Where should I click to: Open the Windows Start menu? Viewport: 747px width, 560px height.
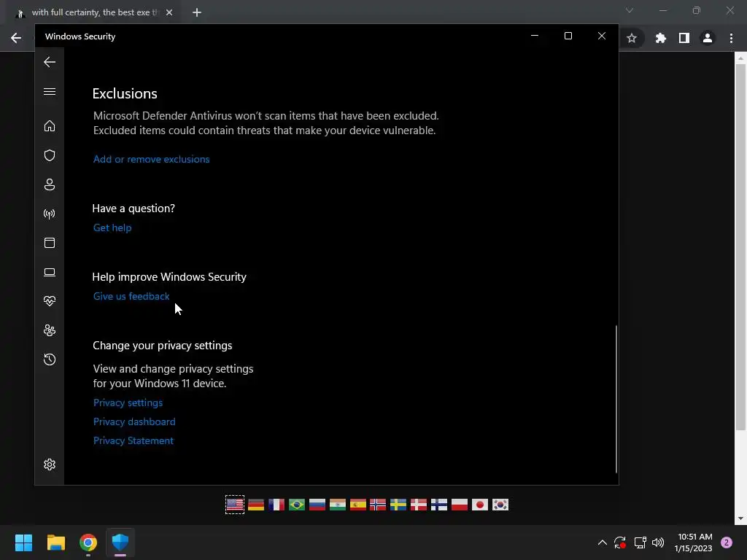point(24,542)
